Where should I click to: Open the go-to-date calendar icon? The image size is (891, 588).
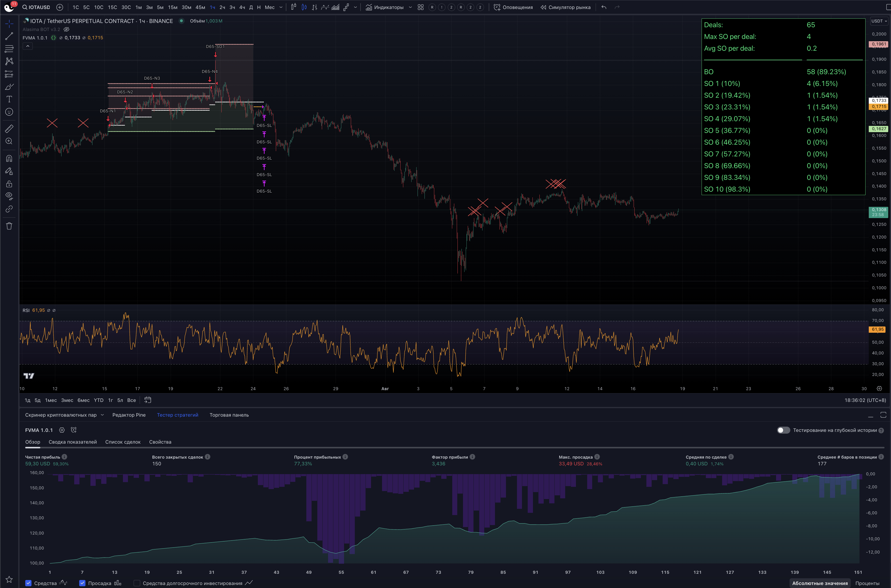pyautogui.click(x=148, y=400)
